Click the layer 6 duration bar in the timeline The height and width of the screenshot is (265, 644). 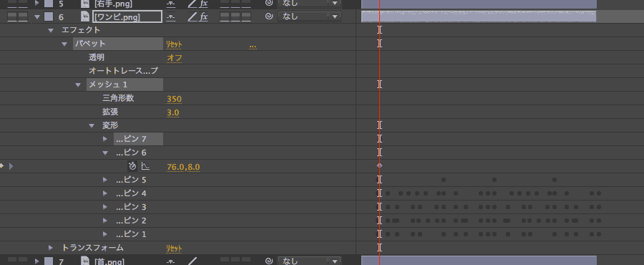(479, 17)
